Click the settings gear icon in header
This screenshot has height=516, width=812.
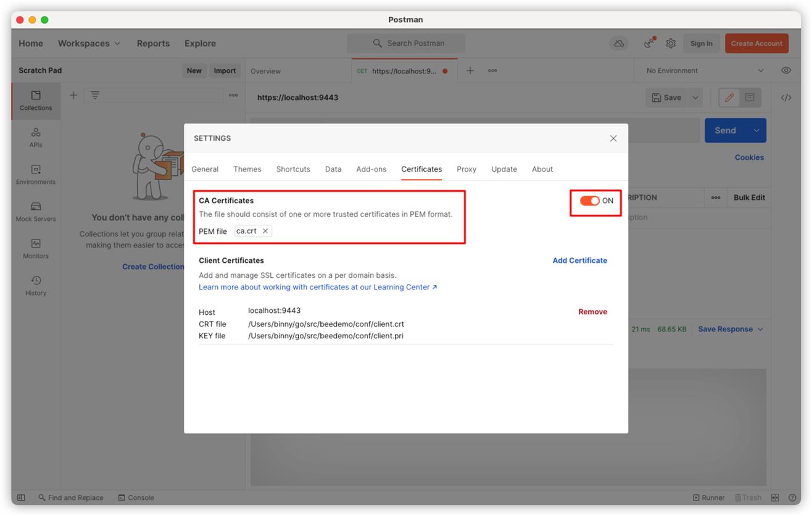coord(671,43)
